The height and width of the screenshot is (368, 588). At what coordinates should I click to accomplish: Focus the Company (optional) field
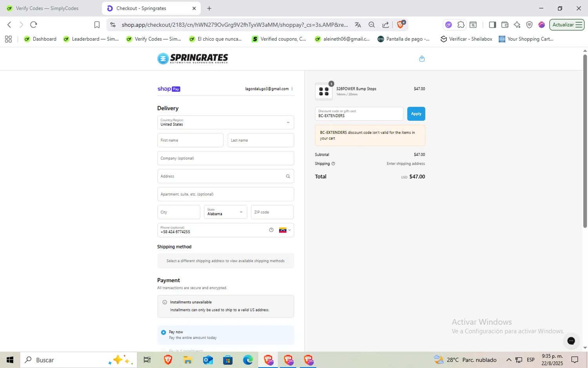click(225, 158)
